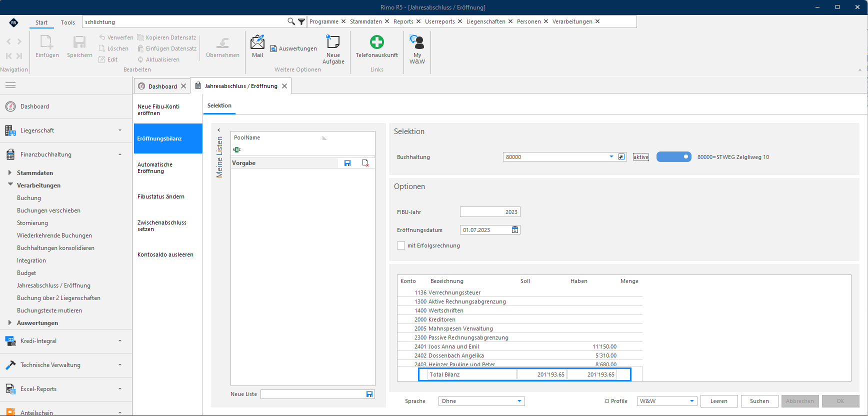Open Mail from the ribbon
The width and height of the screenshot is (868, 416).
[x=257, y=46]
